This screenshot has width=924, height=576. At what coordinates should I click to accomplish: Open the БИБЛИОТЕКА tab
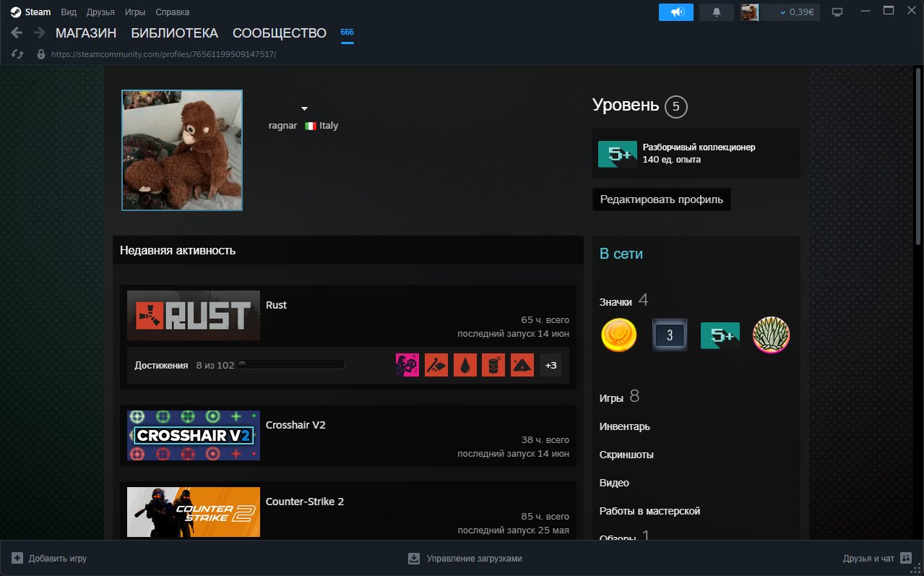(175, 33)
